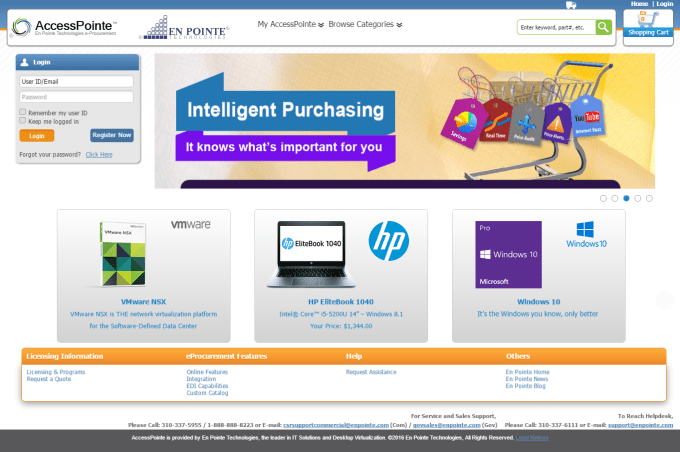
Task: Click the Home link at top
Action: [639, 4]
